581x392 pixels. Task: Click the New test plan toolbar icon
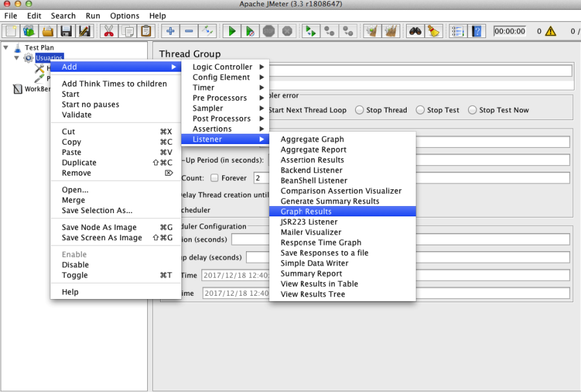(x=11, y=31)
